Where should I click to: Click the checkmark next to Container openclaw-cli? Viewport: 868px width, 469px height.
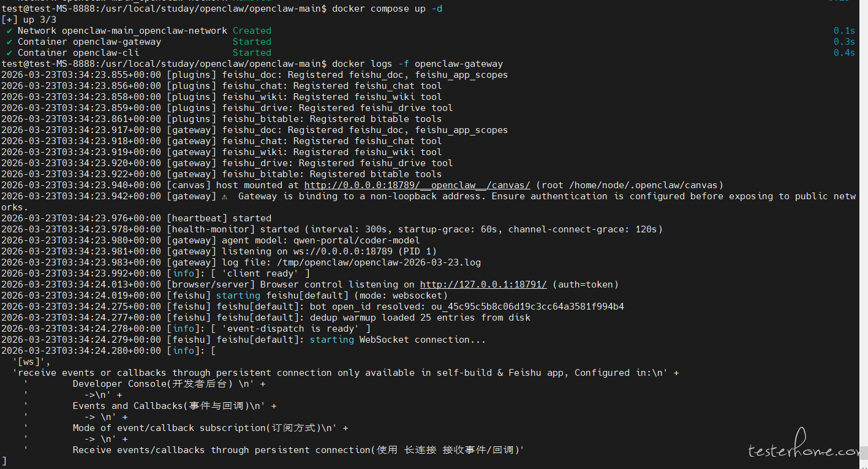[9, 53]
